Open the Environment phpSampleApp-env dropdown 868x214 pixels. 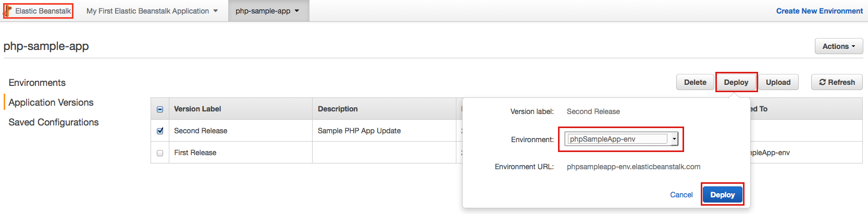[621, 139]
